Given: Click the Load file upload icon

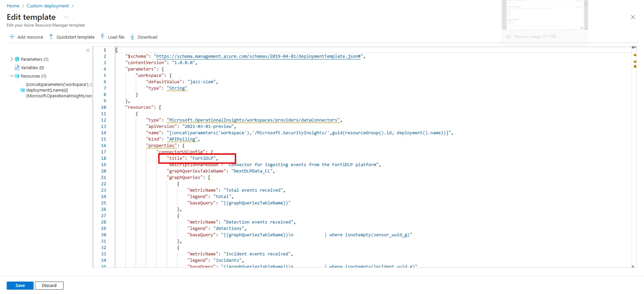Looking at the screenshot, I should [102, 37].
